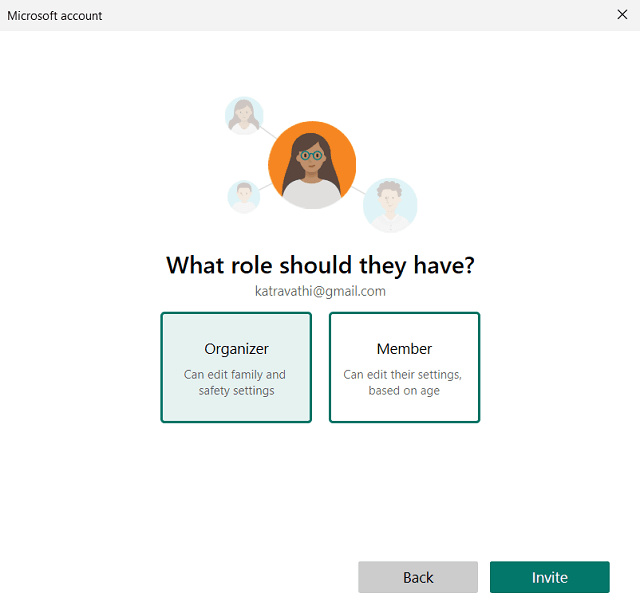Select the Organizer role card
This screenshot has height=605, width=640.
236,367
